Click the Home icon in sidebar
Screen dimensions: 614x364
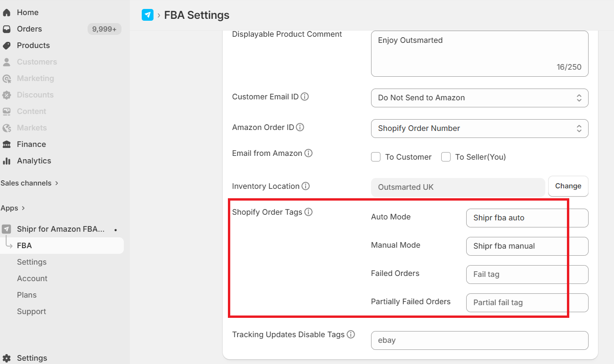coord(7,13)
